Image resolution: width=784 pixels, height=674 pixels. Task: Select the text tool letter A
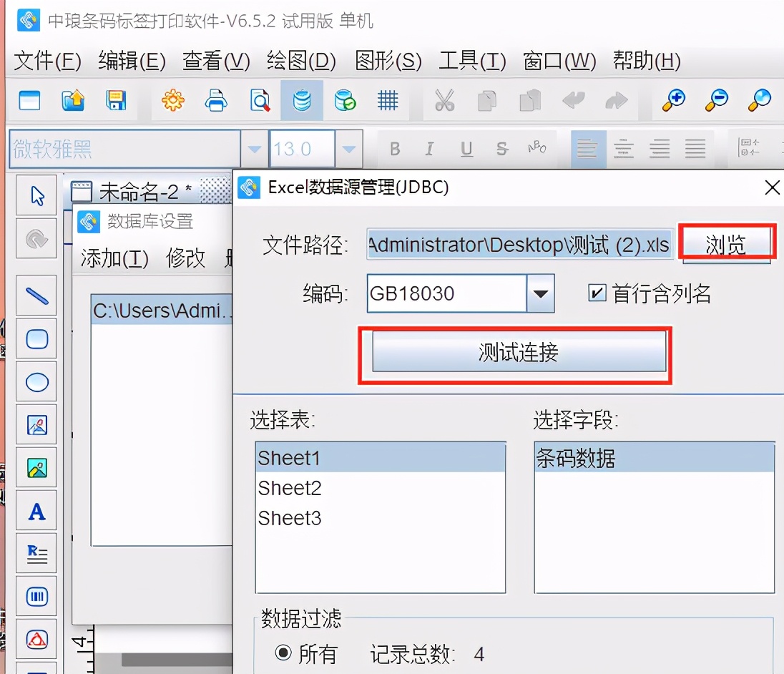[36, 512]
